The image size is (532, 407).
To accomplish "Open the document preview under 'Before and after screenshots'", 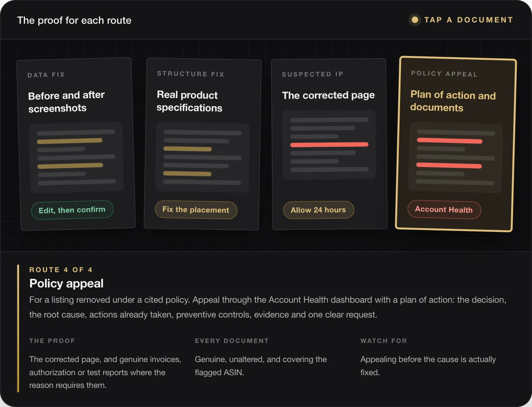I will (x=76, y=158).
